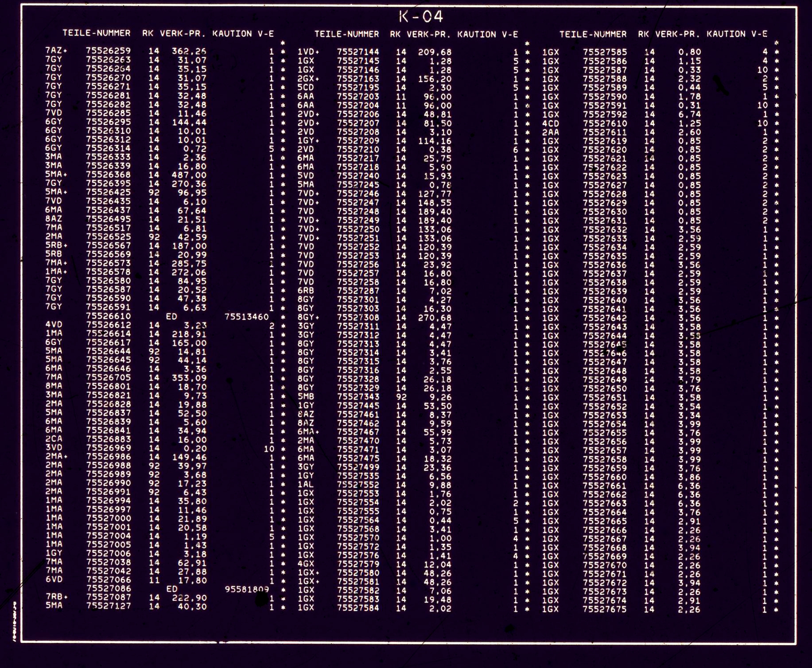Click the price 218,91
The width and height of the screenshot is (812, 668).
click(189, 334)
